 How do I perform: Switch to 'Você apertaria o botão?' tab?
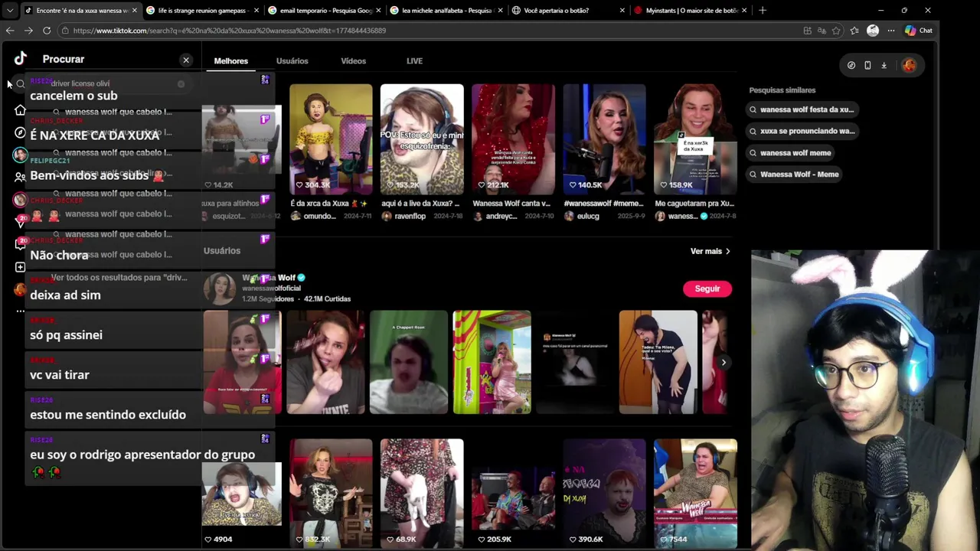(x=567, y=11)
